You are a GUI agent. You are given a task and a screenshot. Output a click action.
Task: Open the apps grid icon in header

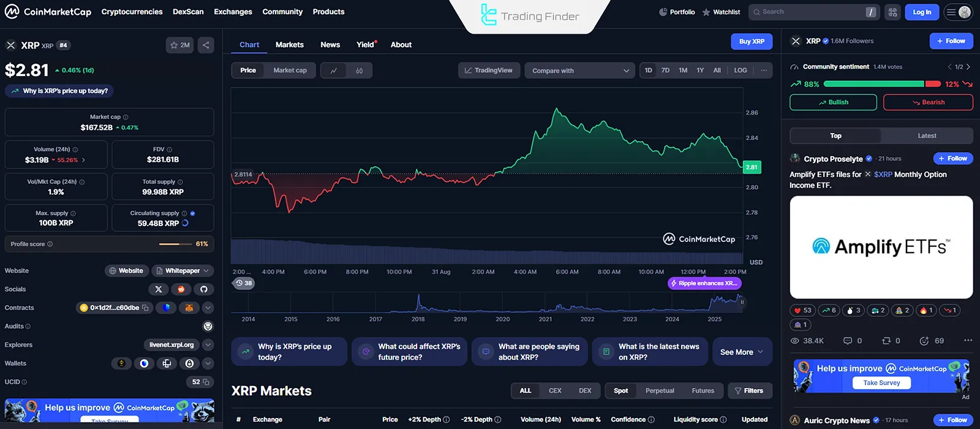tap(892, 12)
